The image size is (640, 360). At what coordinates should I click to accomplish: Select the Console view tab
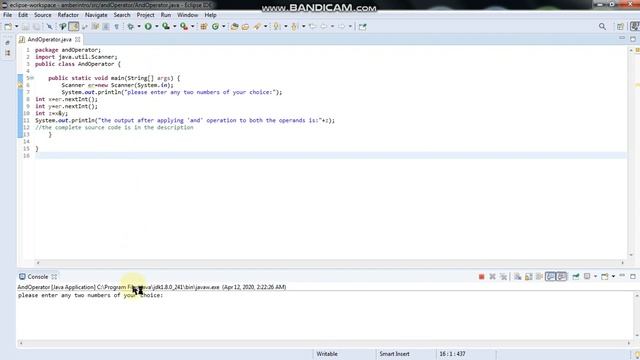(x=38, y=277)
